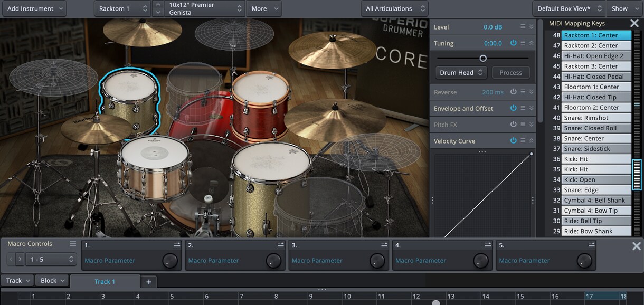Switch to the Track 1 tab
The image size is (644, 305).
coord(105,282)
